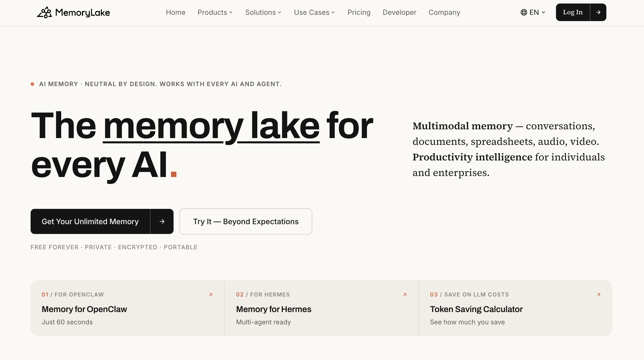Click the Memory for Hermes card arrow icon
644x360 pixels.
click(x=405, y=295)
